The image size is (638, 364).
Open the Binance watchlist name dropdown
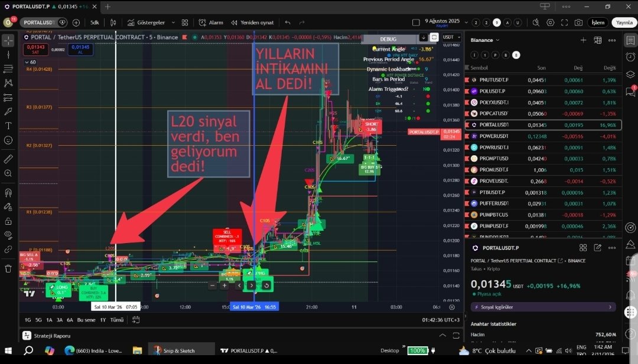coord(485,40)
